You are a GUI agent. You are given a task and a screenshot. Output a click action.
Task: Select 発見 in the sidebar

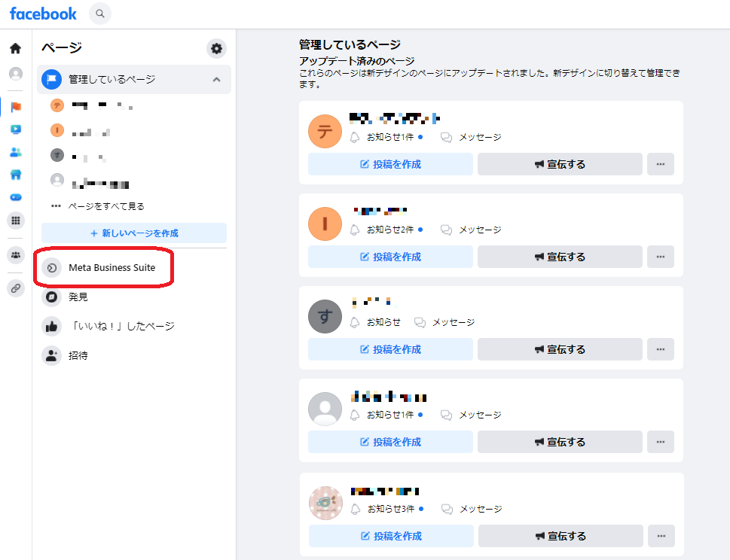(x=78, y=297)
